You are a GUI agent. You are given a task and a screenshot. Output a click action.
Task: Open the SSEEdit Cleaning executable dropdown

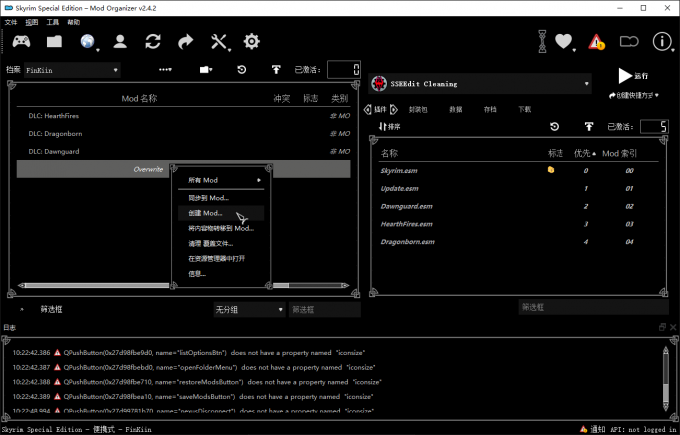pyautogui.click(x=480, y=84)
